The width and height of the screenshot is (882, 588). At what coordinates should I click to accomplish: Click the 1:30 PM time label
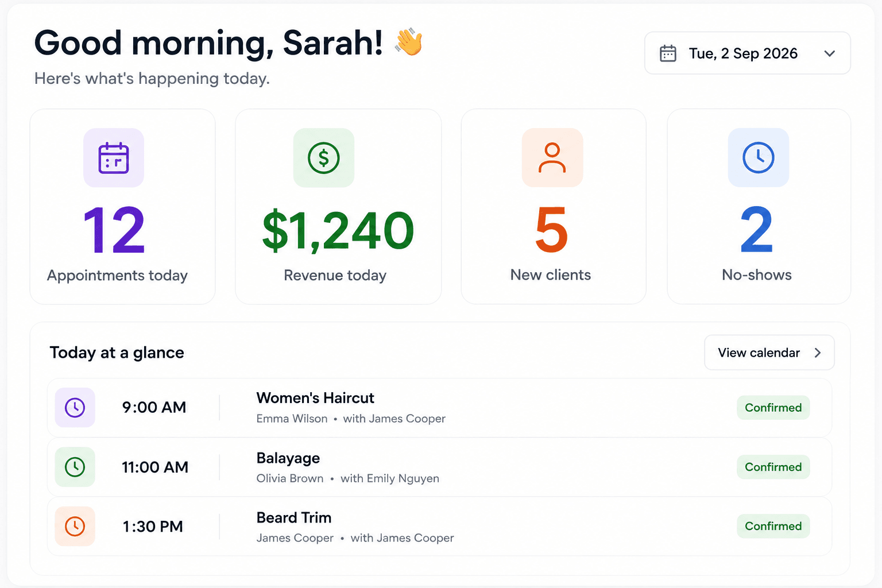pos(153,526)
